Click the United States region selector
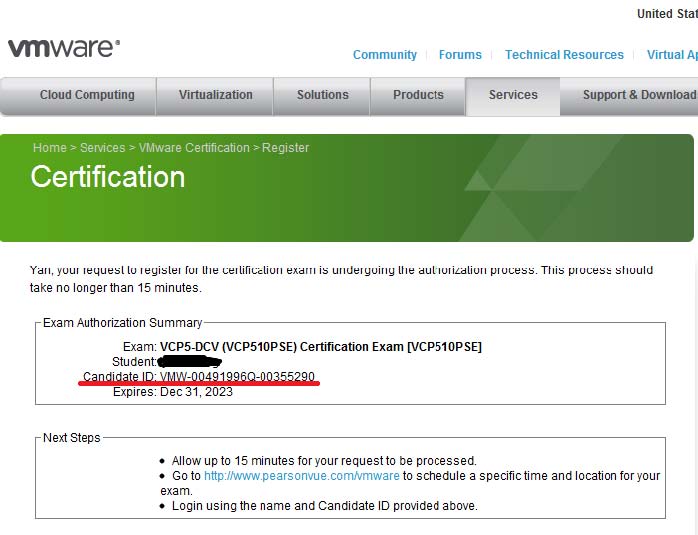This screenshot has height=535, width=698. [x=667, y=14]
